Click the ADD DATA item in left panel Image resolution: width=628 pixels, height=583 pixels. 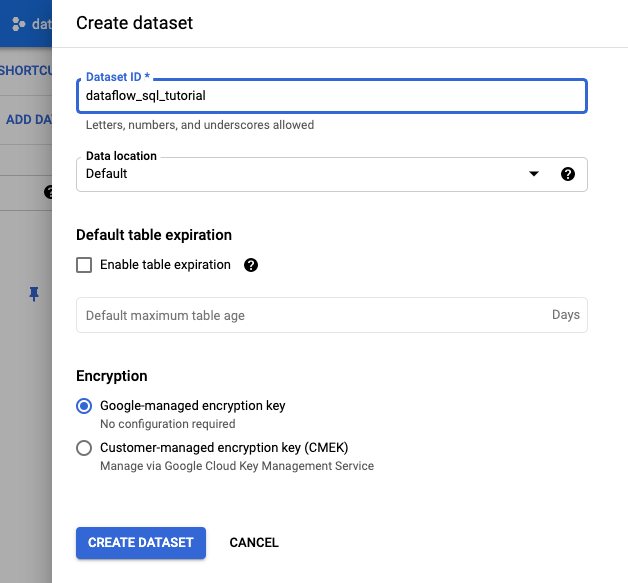28,120
